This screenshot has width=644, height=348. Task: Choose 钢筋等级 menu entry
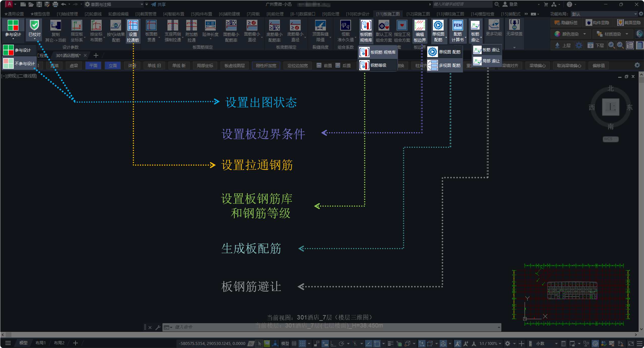point(377,65)
